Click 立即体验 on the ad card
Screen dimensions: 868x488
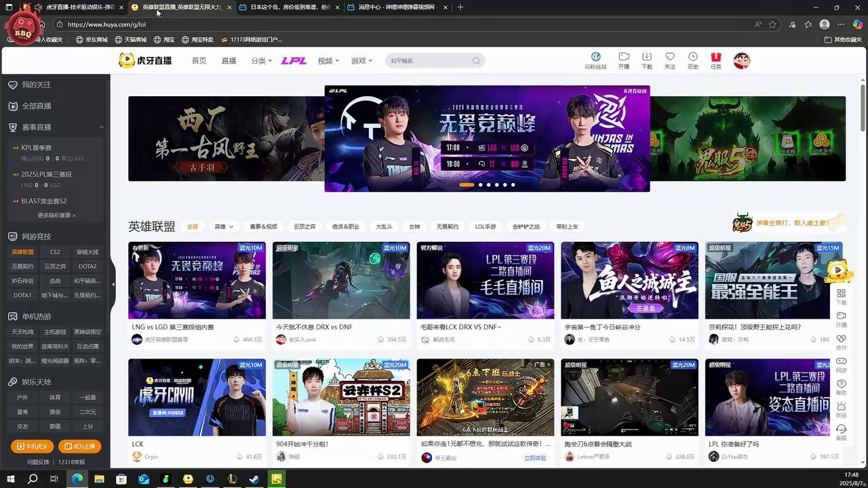(x=535, y=457)
